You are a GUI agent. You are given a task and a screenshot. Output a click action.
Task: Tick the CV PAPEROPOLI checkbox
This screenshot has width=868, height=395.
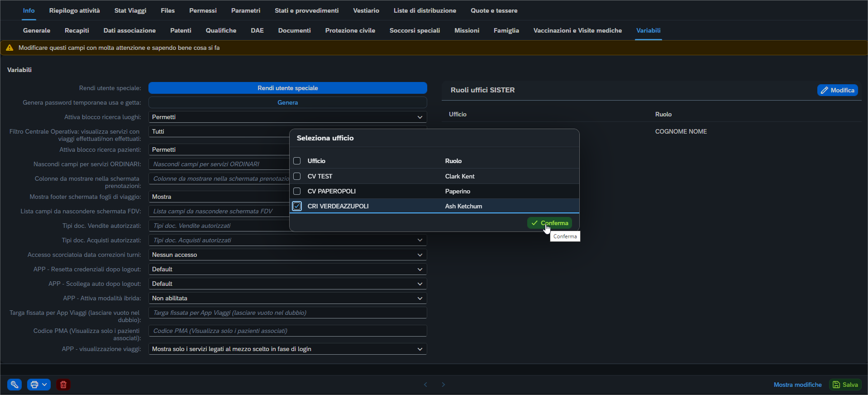click(297, 191)
